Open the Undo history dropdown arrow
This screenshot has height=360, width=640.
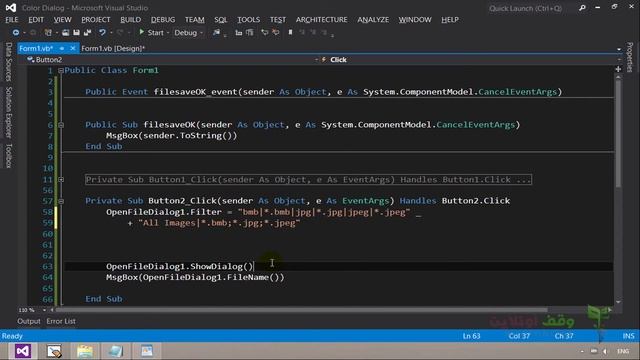click(111, 33)
